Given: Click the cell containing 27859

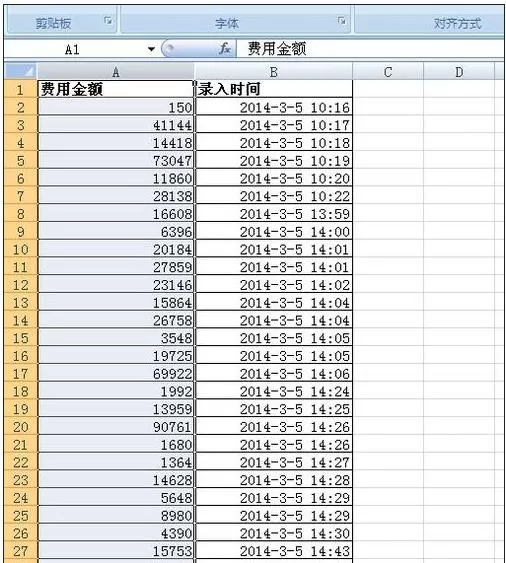Looking at the screenshot, I should (116, 266).
